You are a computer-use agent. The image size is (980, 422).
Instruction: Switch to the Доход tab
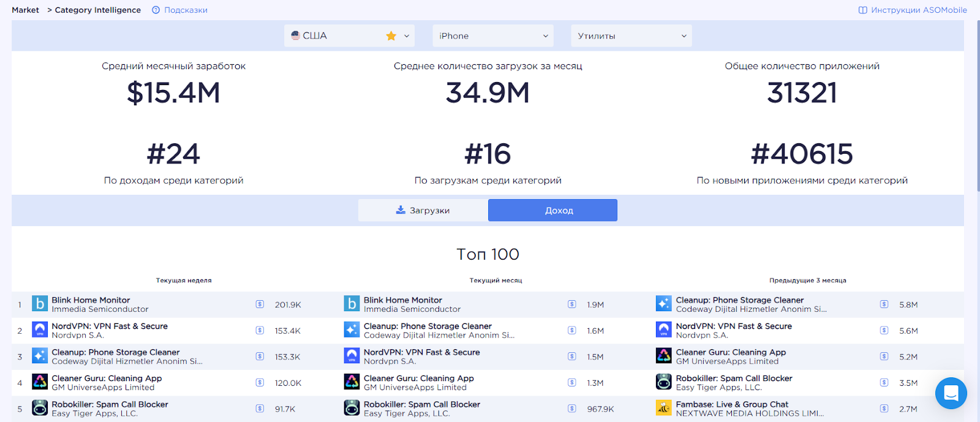coord(552,210)
